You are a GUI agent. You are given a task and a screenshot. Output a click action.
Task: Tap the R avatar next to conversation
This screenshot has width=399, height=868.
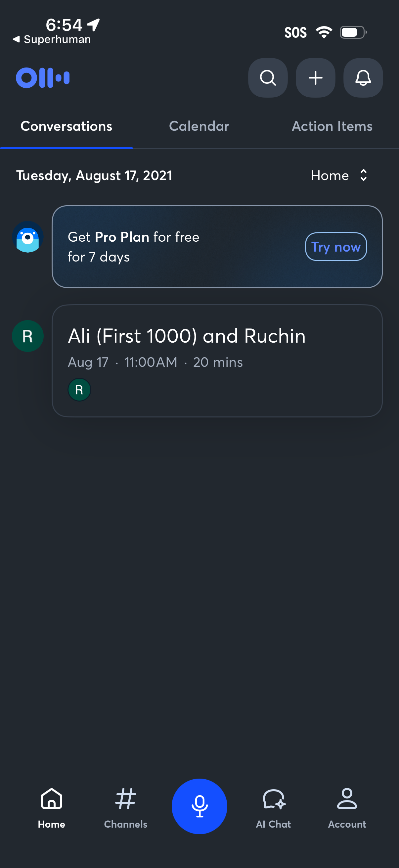click(27, 336)
